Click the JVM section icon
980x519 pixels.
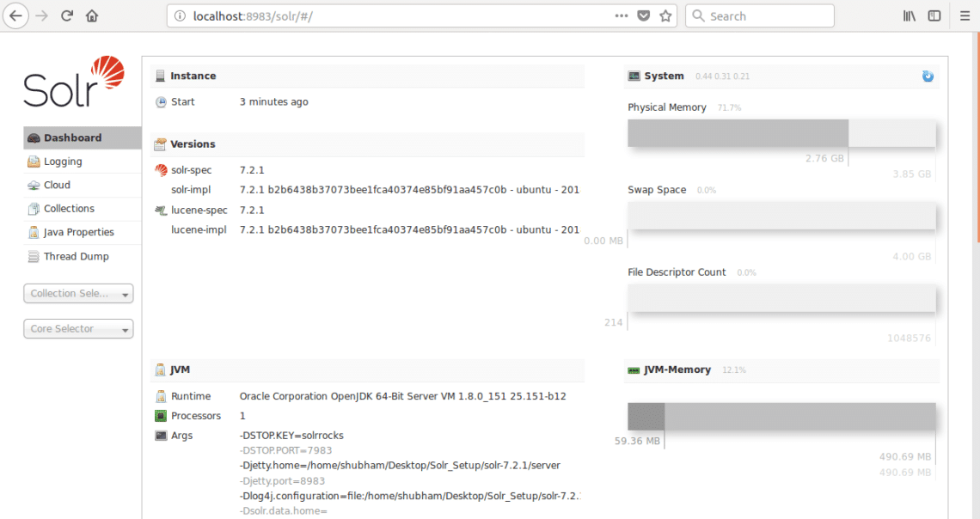pyautogui.click(x=160, y=369)
